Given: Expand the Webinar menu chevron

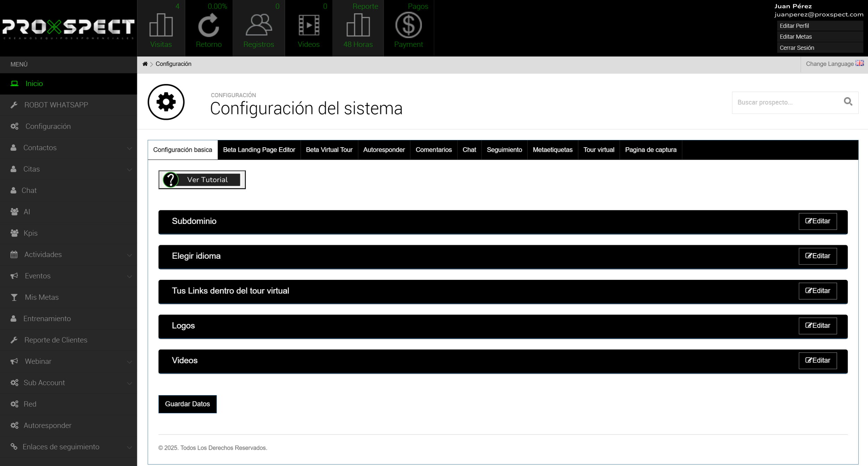Looking at the screenshot, I should [129, 362].
